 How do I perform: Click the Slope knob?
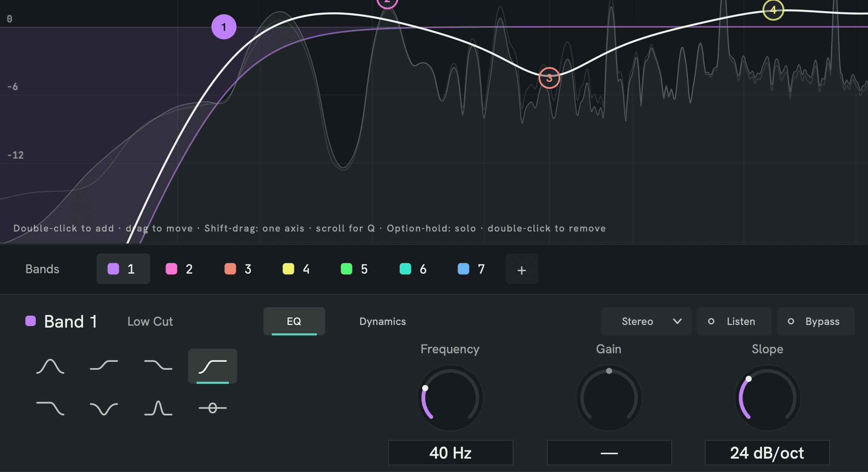[x=767, y=398]
